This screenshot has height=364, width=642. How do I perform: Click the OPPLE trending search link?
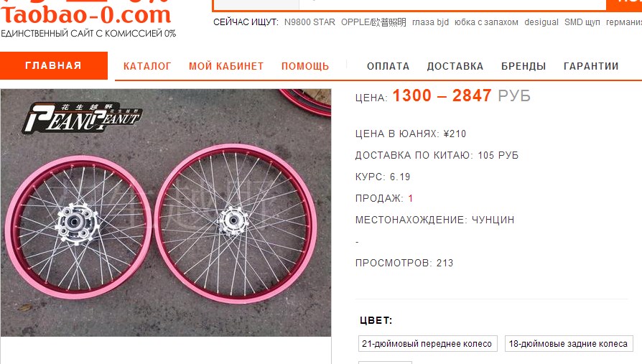pyautogui.click(x=373, y=22)
